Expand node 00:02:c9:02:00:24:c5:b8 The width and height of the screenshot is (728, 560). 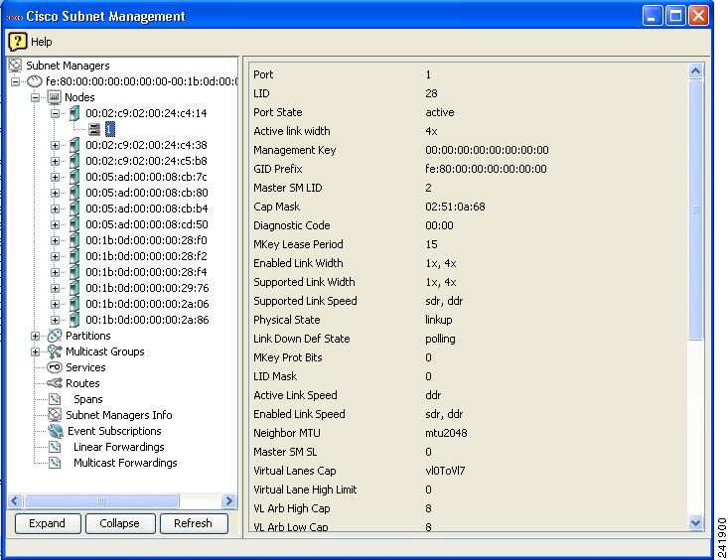coord(55,161)
